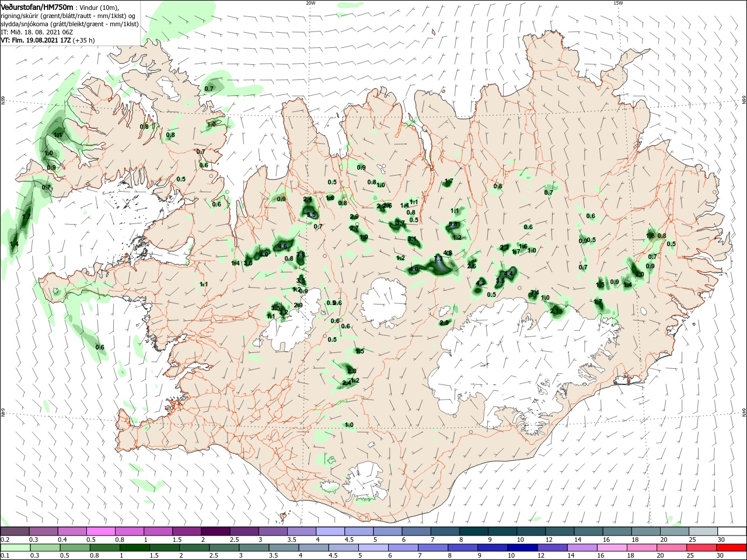
Task: Click the gray-teal 18 legend swatch
Action: [x=645, y=531]
